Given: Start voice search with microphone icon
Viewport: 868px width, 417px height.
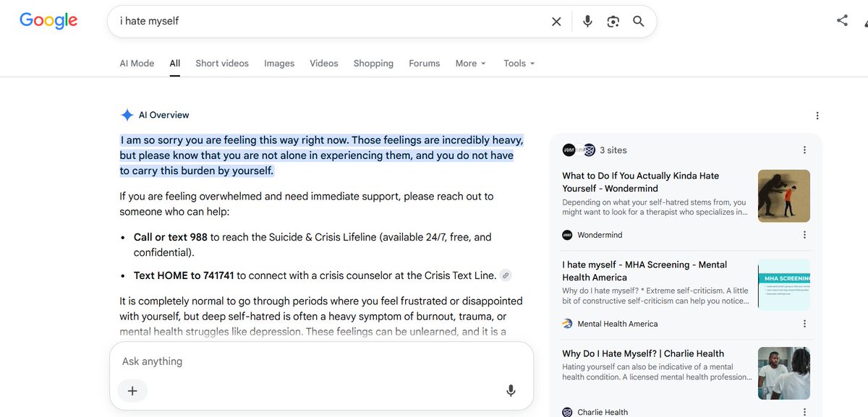Looking at the screenshot, I should (587, 22).
